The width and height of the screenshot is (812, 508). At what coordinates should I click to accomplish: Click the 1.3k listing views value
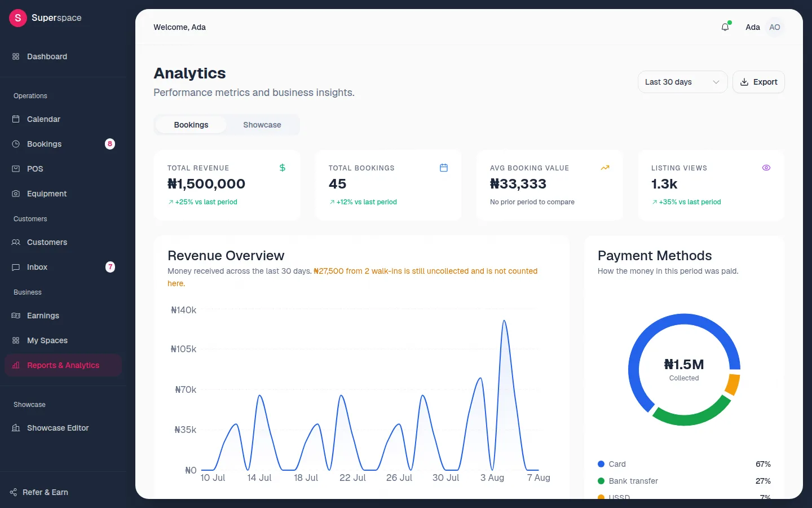(664, 184)
